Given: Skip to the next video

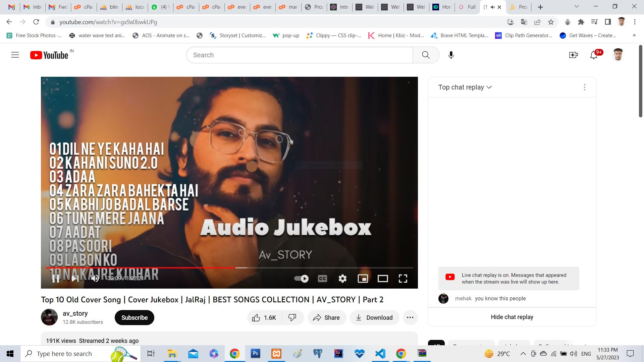Looking at the screenshot, I should [75, 279].
